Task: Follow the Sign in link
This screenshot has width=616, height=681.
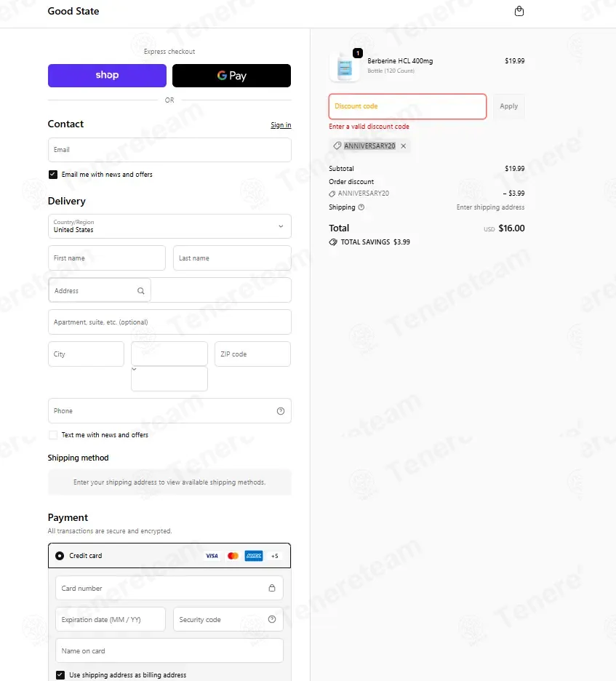Action: (x=281, y=125)
